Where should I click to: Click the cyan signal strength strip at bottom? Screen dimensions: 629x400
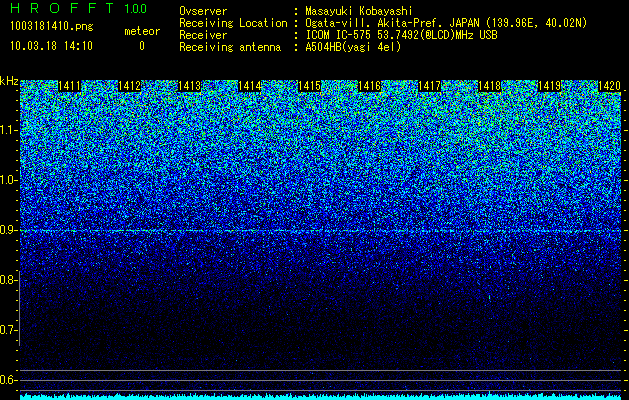[x=321, y=397]
